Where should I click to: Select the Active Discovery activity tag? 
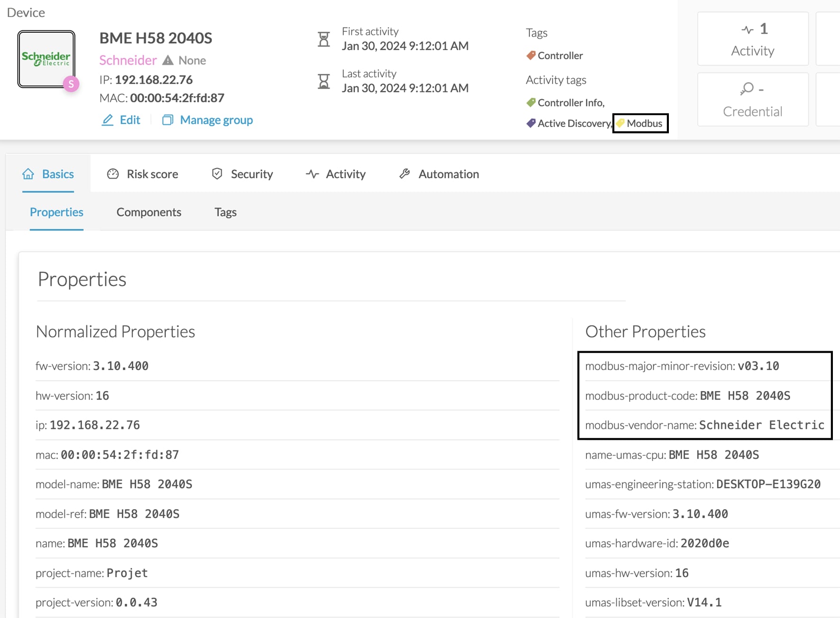coord(574,123)
